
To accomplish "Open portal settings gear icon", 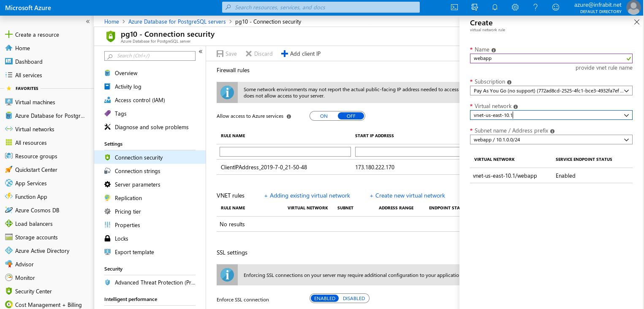I will pyautogui.click(x=515, y=7).
